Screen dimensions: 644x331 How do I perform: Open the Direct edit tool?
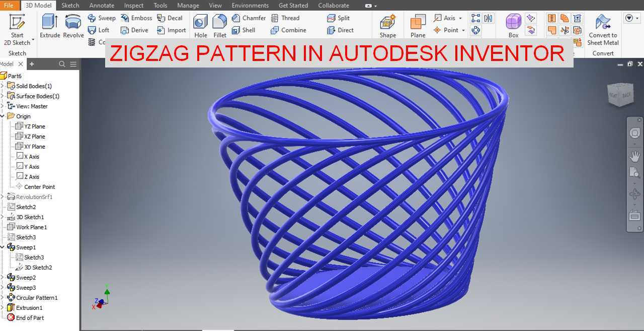tap(340, 30)
